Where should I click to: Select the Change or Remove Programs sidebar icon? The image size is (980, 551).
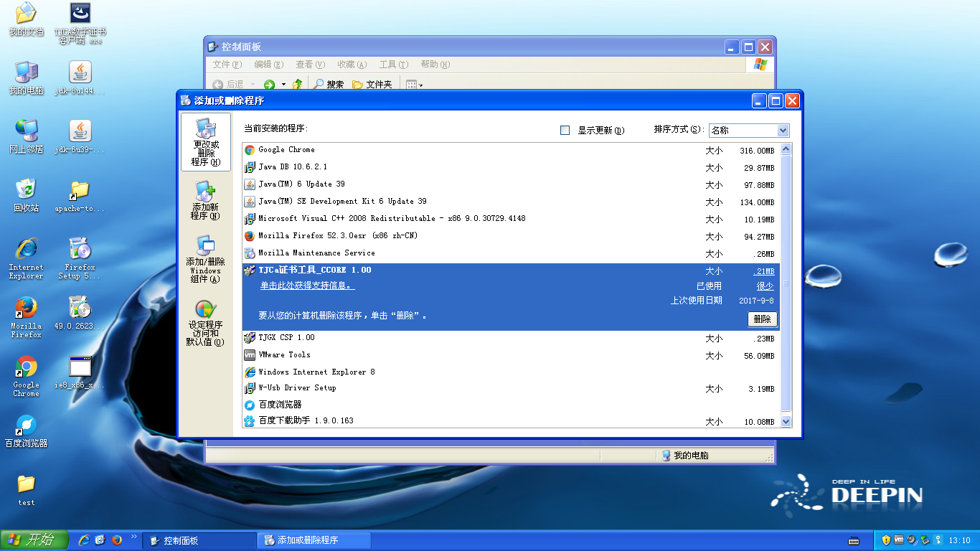pyautogui.click(x=205, y=142)
